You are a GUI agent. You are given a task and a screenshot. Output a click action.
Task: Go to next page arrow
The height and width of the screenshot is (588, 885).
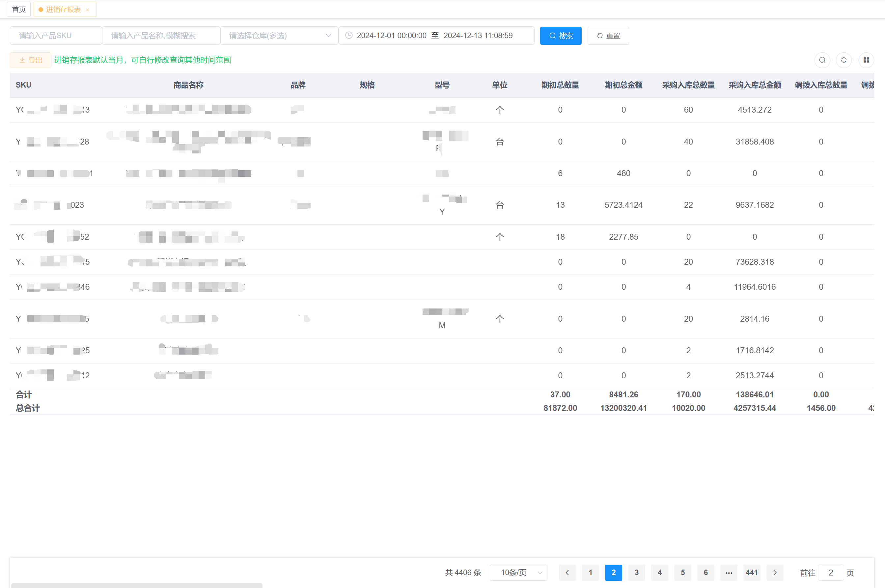click(775, 572)
